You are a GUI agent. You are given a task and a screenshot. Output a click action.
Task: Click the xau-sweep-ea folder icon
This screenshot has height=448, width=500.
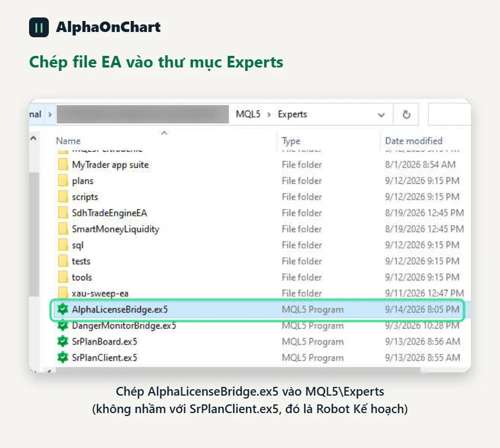pos(63,293)
